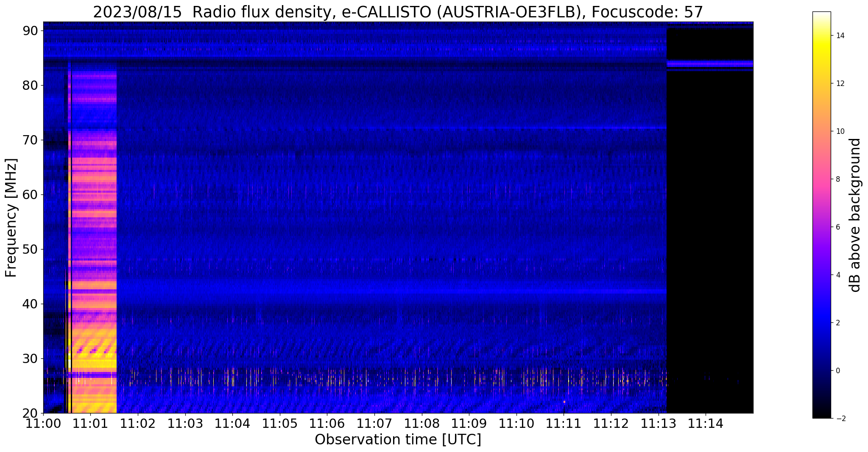
Task: Click the 'Frequency [MHz]' y-axis label
Action: (11, 218)
